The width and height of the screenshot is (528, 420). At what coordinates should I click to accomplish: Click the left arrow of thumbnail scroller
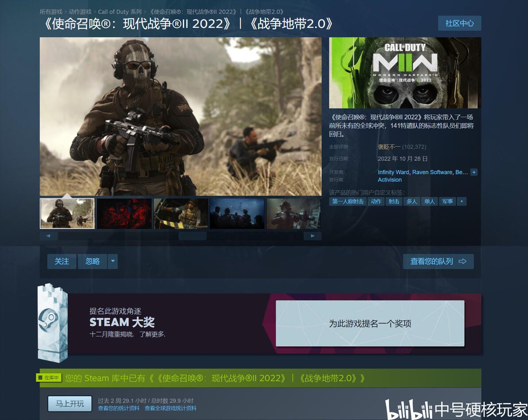click(48, 236)
